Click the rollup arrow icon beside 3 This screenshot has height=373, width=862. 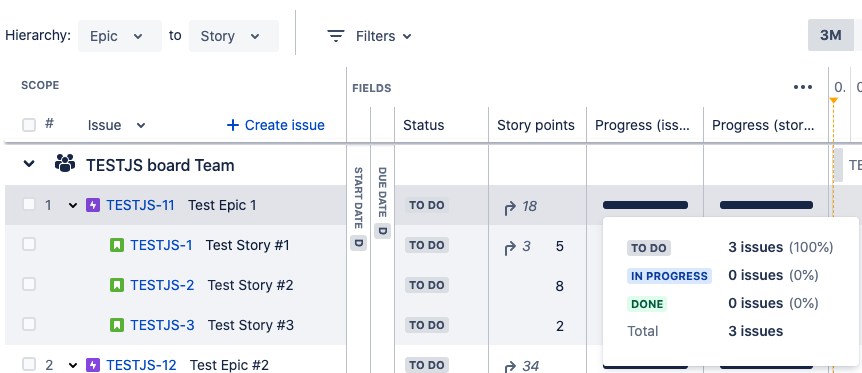(x=510, y=247)
